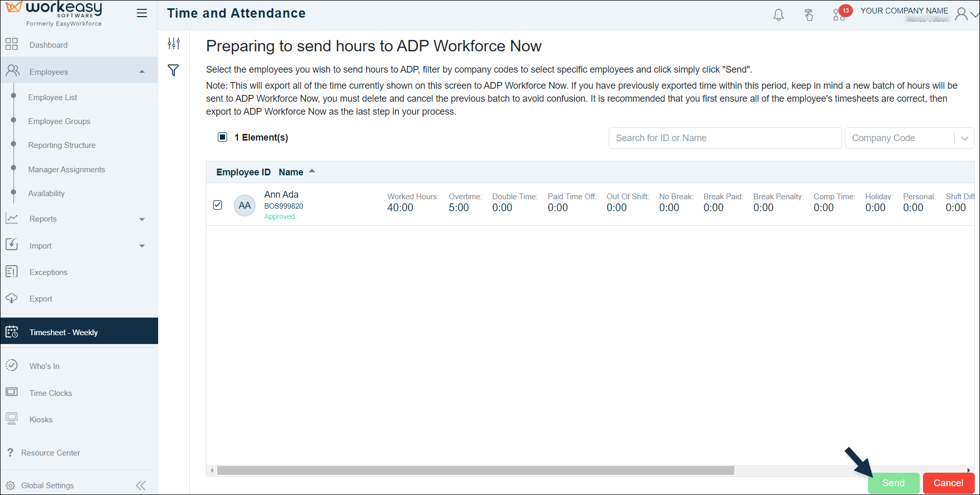The width and height of the screenshot is (980, 495).
Task: Go to Timesheet - Weekly
Action: [79, 332]
